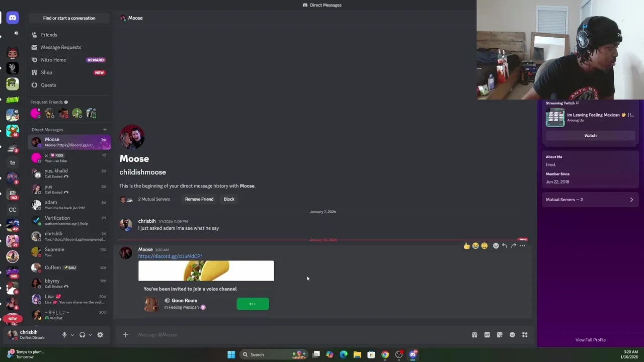
Task: Open Google Chrome from taskbar
Action: point(385,354)
